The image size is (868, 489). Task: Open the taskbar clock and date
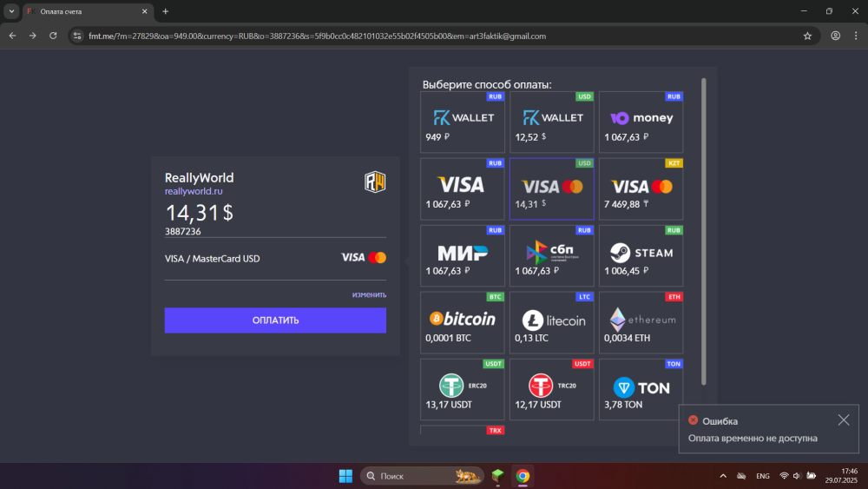click(841, 476)
